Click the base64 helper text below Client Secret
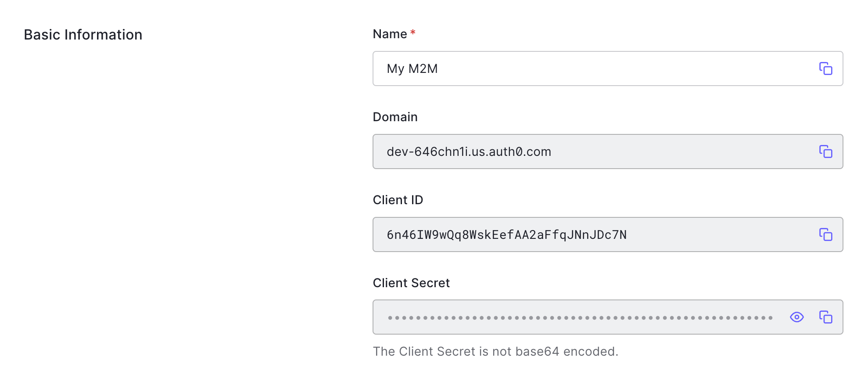This screenshot has width=868, height=375. click(x=496, y=351)
